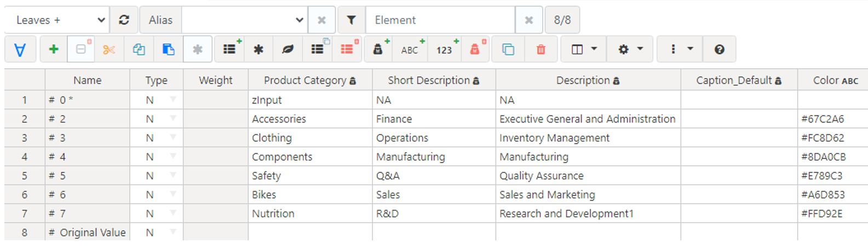
Task: Click the help question mark icon
Action: (x=720, y=49)
